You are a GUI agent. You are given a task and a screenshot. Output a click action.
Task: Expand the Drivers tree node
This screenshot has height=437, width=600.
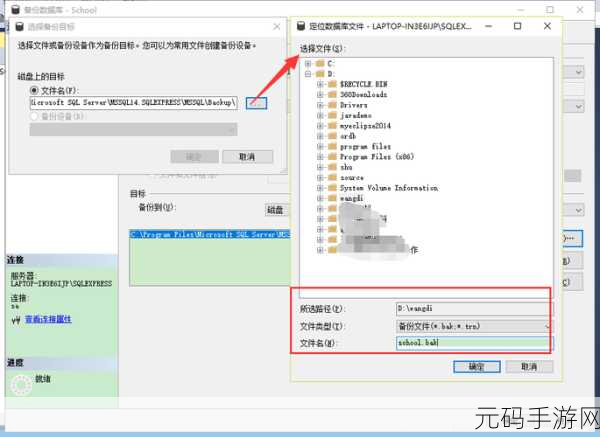tap(320, 105)
